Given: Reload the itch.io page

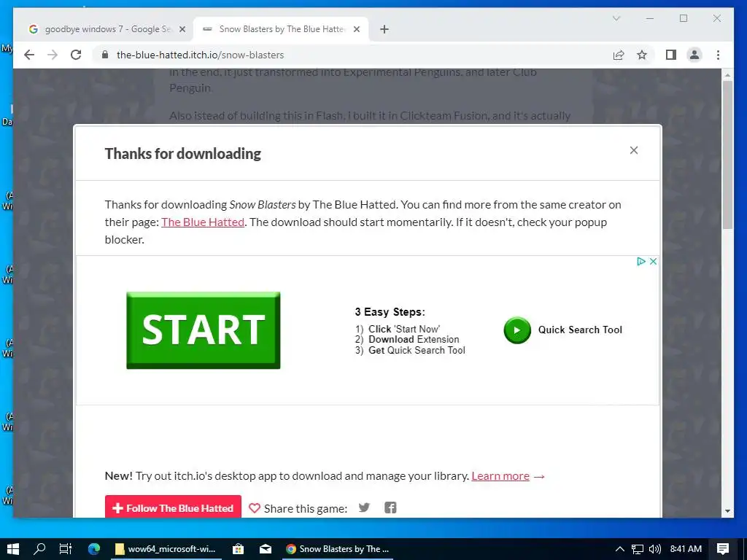Looking at the screenshot, I should [x=76, y=55].
